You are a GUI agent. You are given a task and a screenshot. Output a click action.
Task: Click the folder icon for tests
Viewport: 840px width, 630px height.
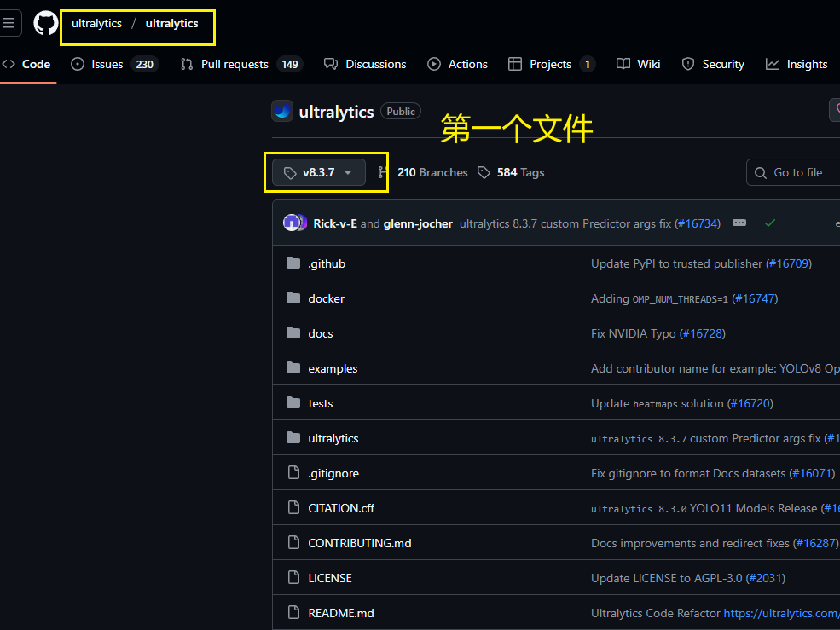tap(293, 402)
